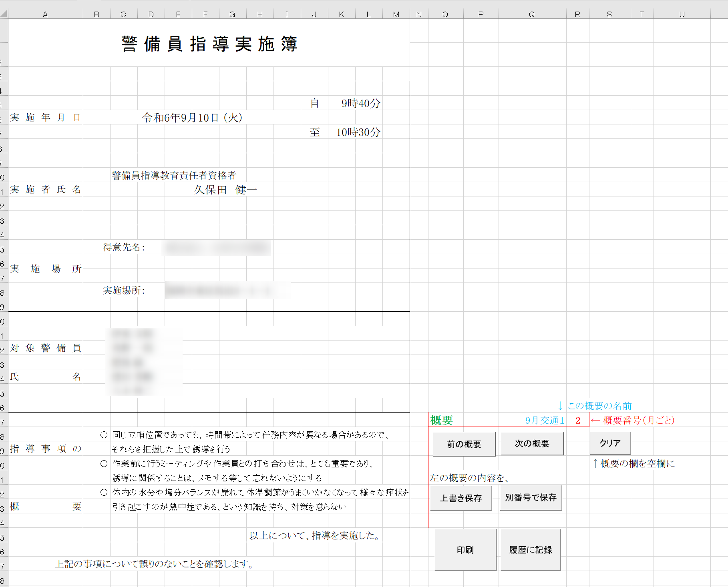Print the form using the 印刷 button

coord(465,550)
